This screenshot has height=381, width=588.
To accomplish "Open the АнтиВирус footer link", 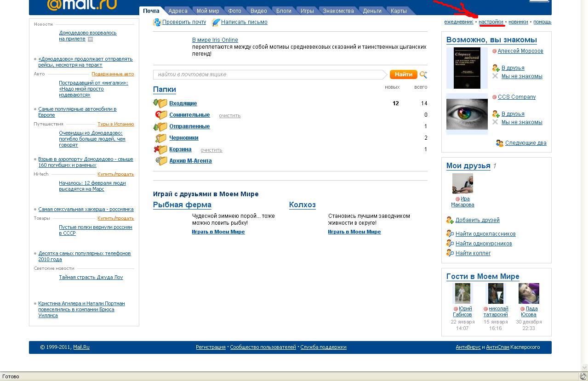I will tap(468, 347).
